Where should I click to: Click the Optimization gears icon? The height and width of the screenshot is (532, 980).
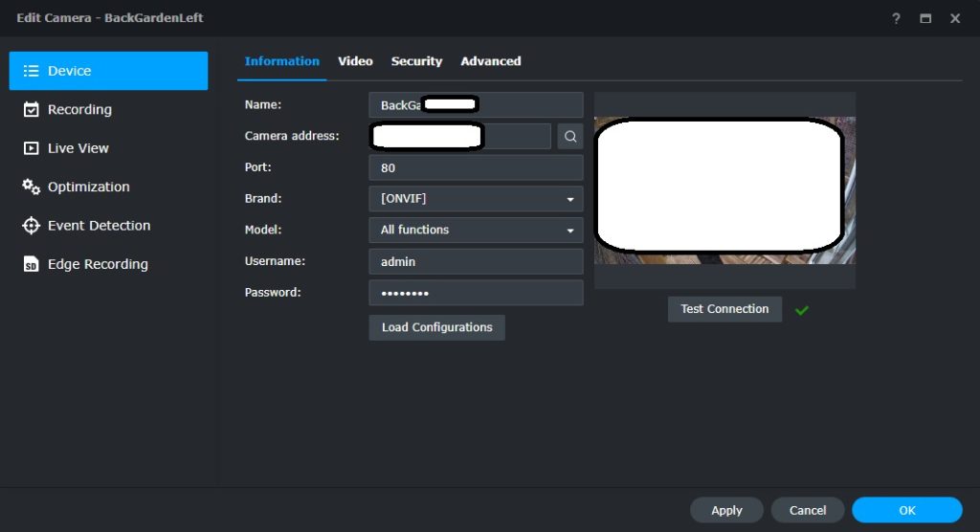click(32, 187)
